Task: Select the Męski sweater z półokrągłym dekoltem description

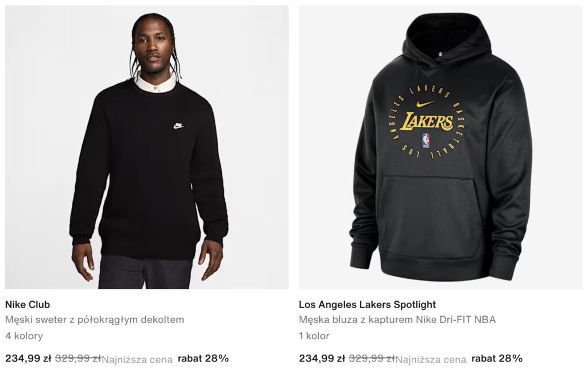Action: tap(95, 320)
